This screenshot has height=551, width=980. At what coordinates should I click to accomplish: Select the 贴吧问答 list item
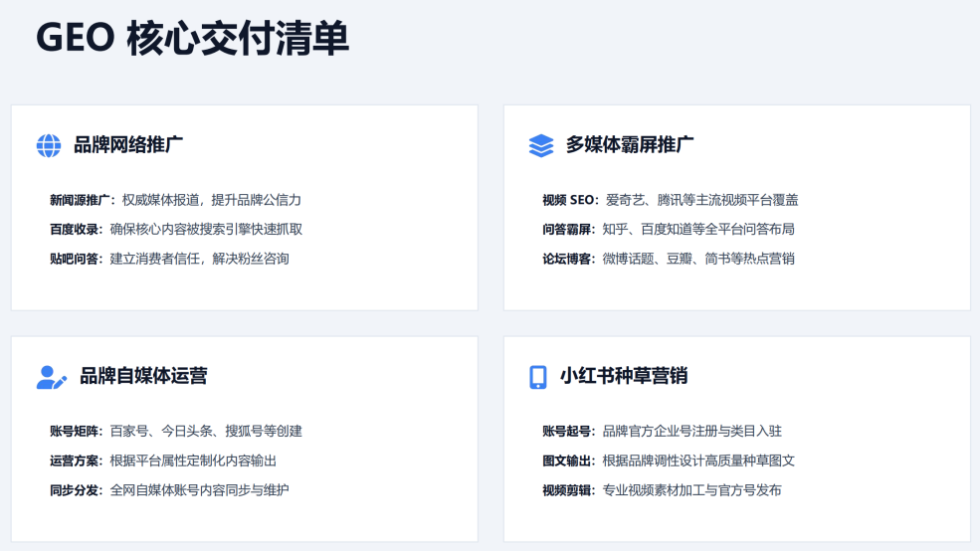[169, 259]
